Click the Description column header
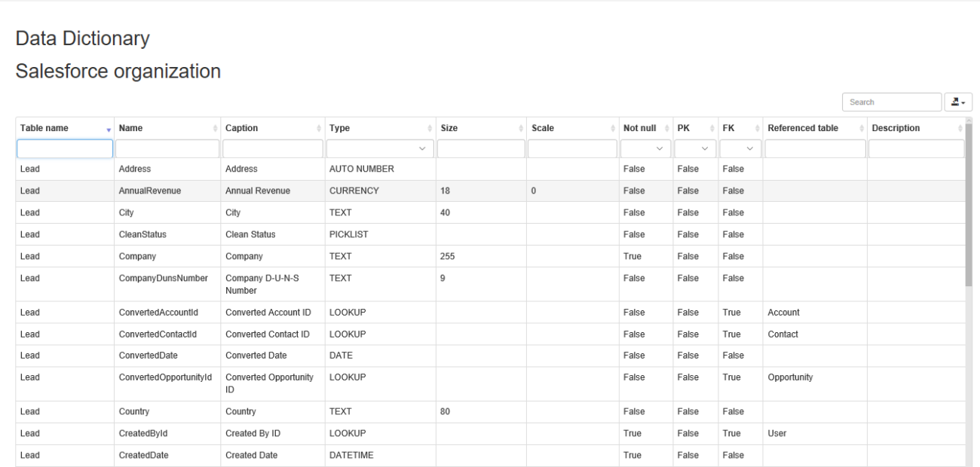980x467 pixels. pyautogui.click(x=896, y=129)
